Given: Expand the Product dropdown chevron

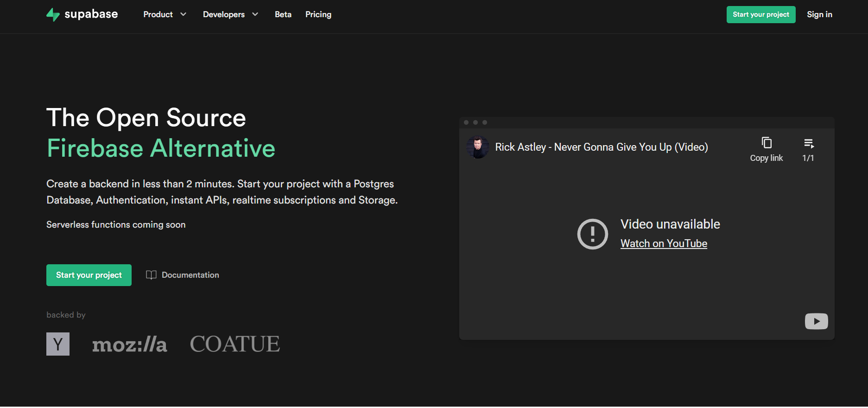Looking at the screenshot, I should pos(183,14).
